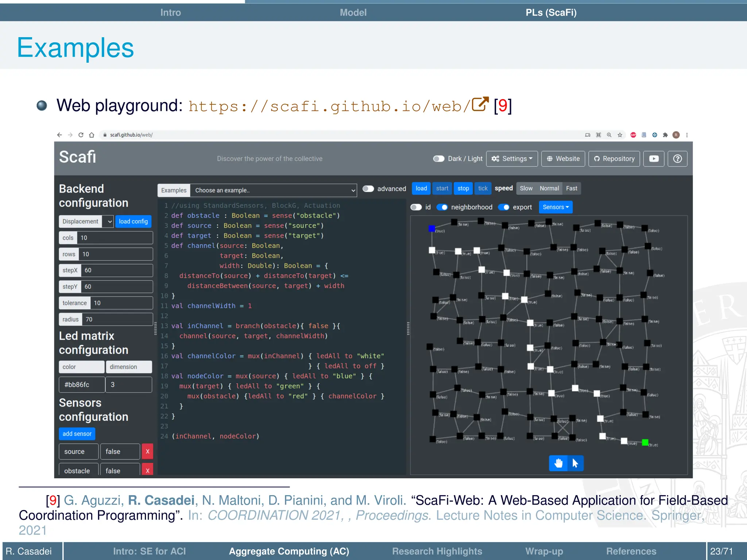Open the red ABP extension icon

pos(634,135)
